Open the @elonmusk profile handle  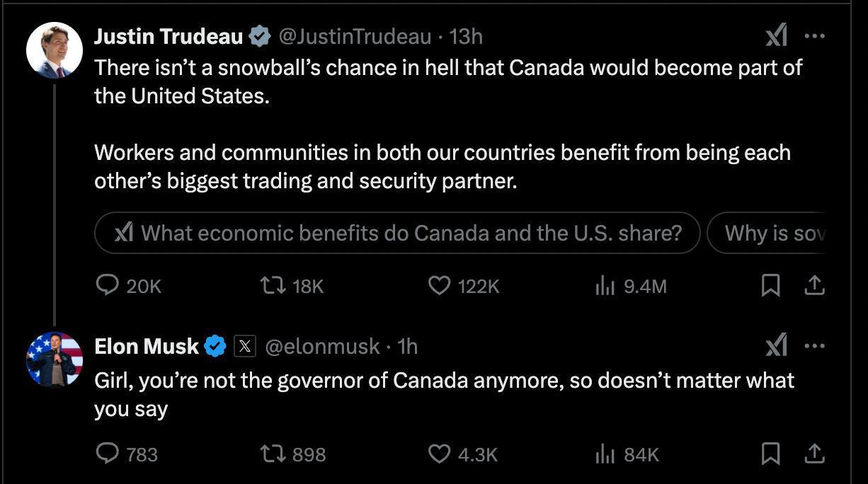tap(322, 346)
